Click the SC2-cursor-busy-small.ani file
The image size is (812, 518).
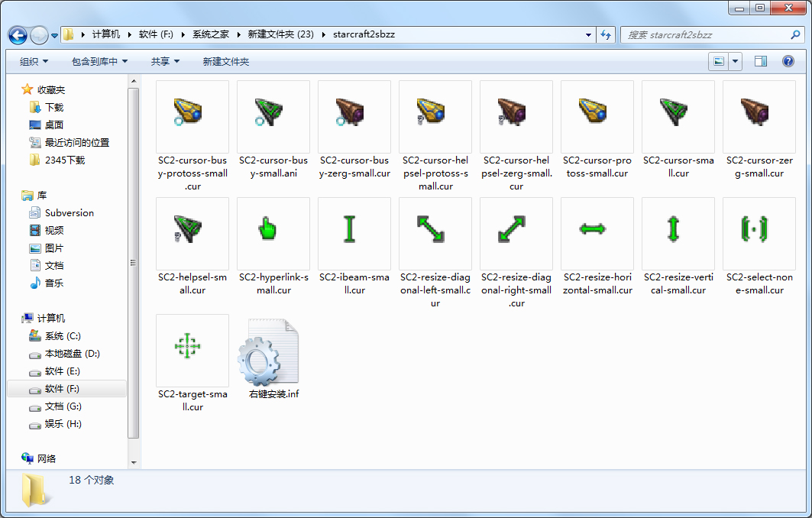point(273,113)
